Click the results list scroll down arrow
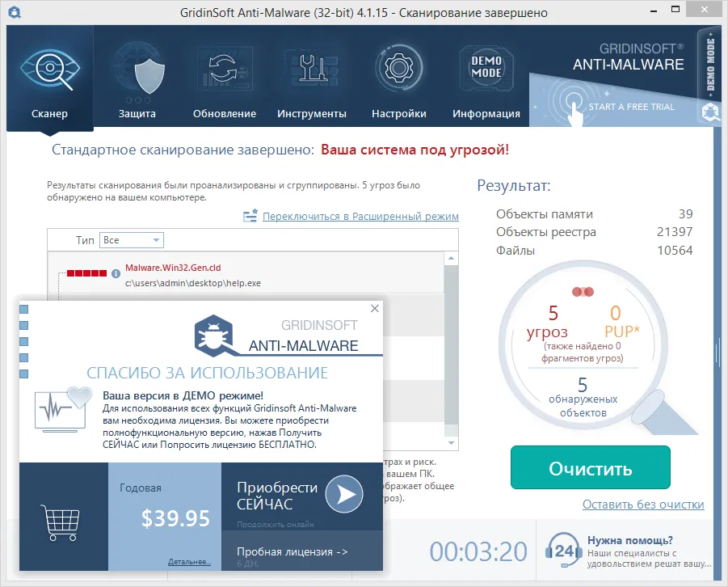 click(x=452, y=443)
